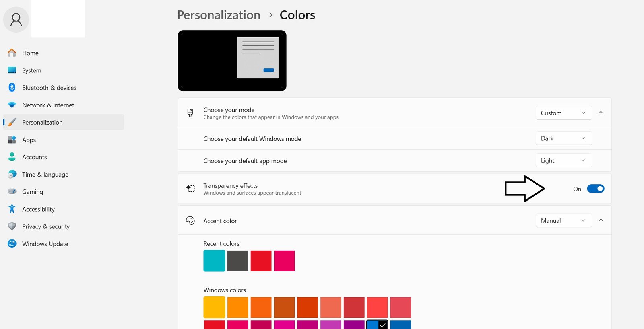Click the color mode preview thumbnail
Viewport: 644px width, 329px height.
232,61
